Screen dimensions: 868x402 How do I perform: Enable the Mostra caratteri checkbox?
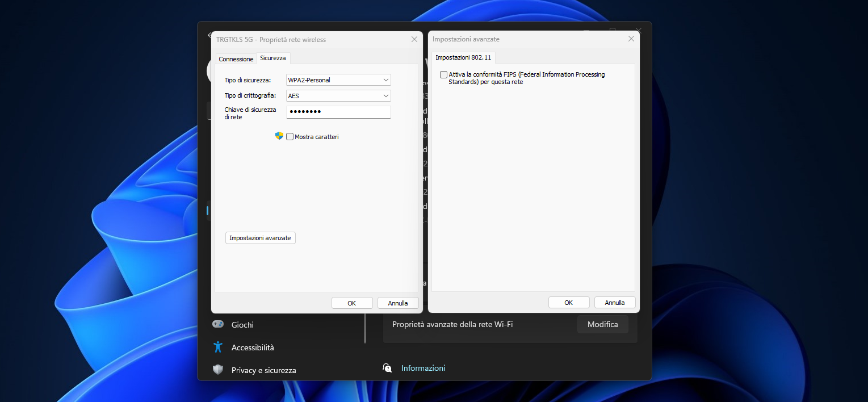coord(290,137)
